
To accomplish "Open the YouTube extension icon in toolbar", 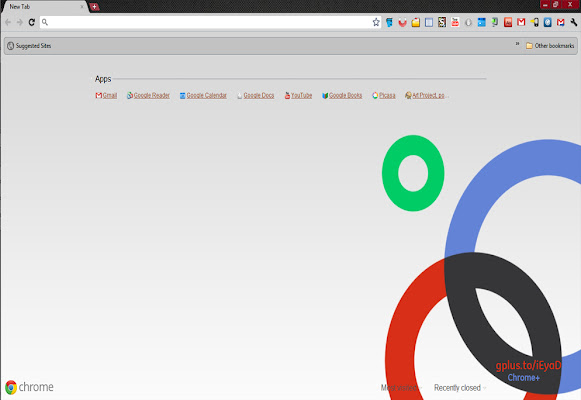I will click(455, 22).
